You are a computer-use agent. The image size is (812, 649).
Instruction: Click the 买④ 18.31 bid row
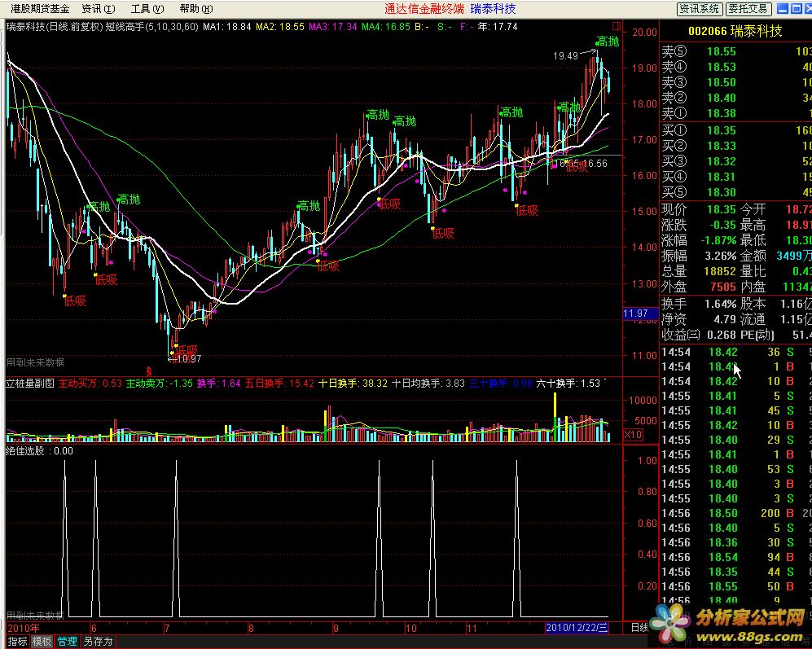pyautogui.click(x=736, y=177)
